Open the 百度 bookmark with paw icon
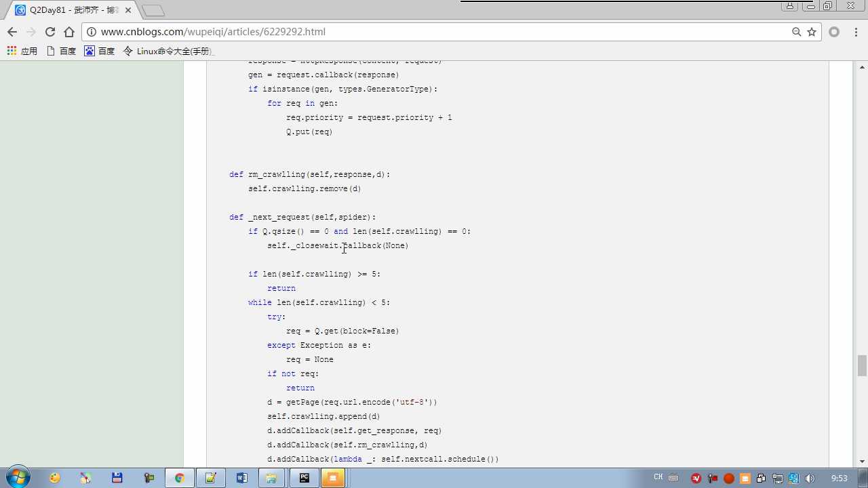This screenshot has height=488, width=868. pyautogui.click(x=100, y=51)
